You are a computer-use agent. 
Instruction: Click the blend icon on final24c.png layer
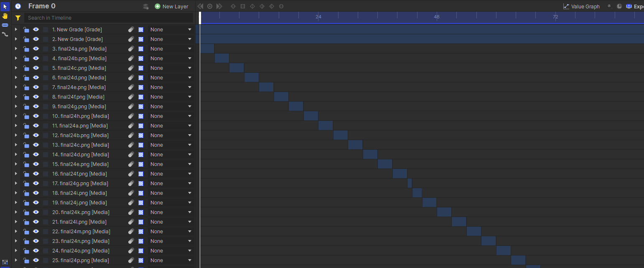pyautogui.click(x=131, y=68)
